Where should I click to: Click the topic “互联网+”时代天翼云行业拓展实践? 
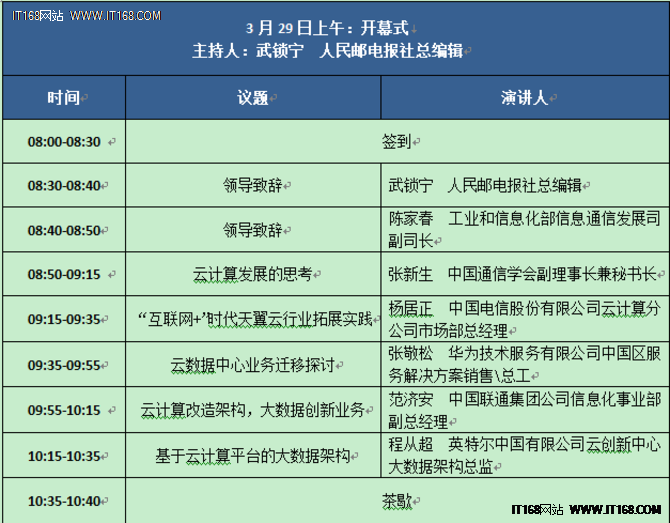click(254, 320)
